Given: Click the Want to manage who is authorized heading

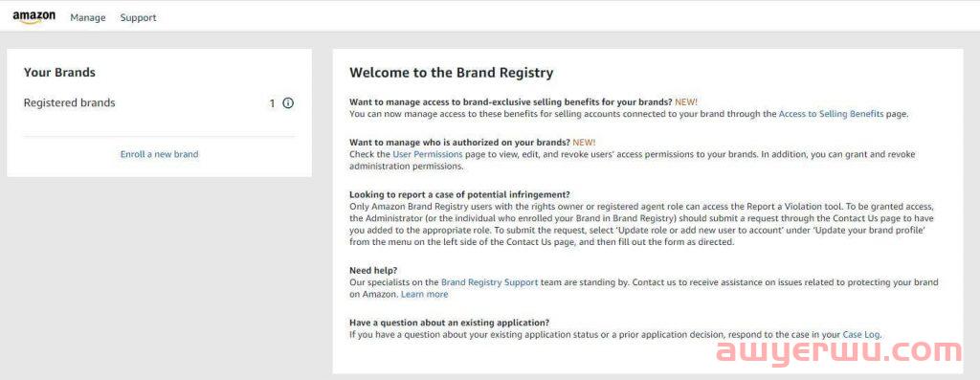Looking at the screenshot, I should (x=460, y=142).
